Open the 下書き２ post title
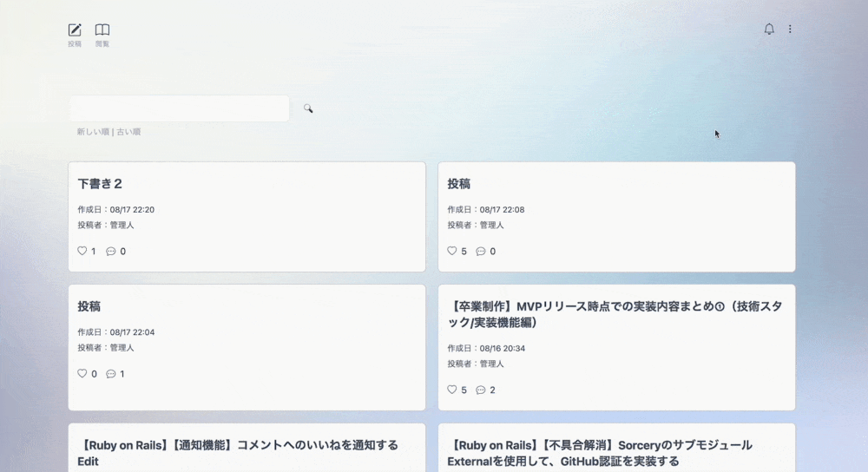The width and height of the screenshot is (868, 472). tap(100, 184)
